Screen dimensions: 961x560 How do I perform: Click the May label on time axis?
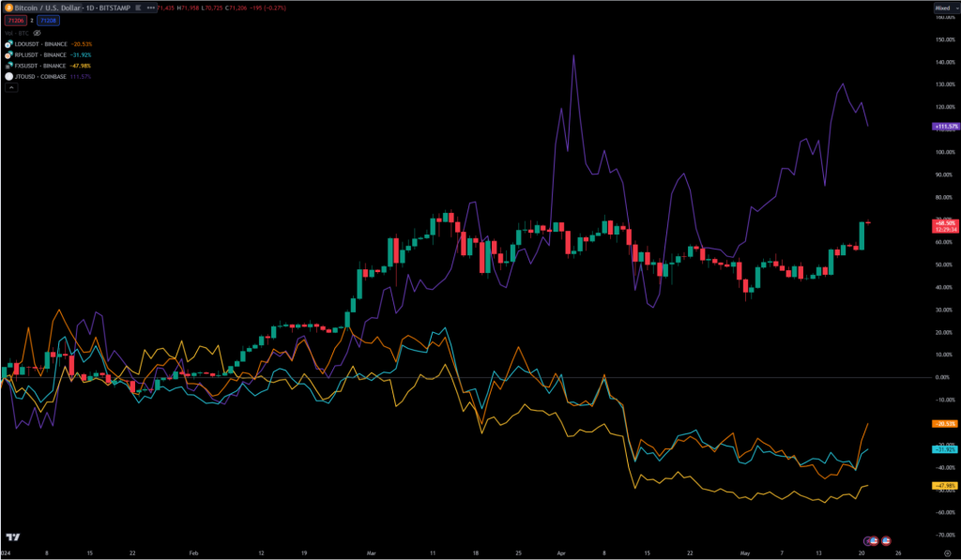click(745, 552)
